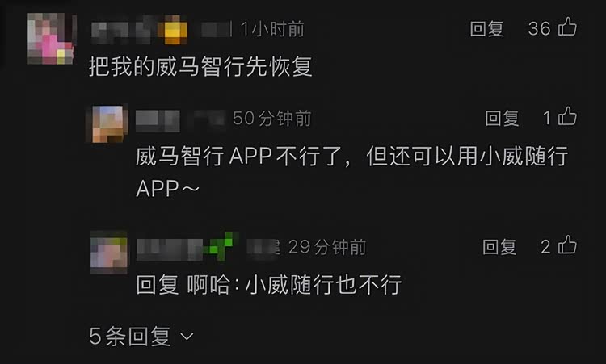Click the chevron beside 5条回复
This screenshot has height=364, width=606.
click(x=187, y=337)
